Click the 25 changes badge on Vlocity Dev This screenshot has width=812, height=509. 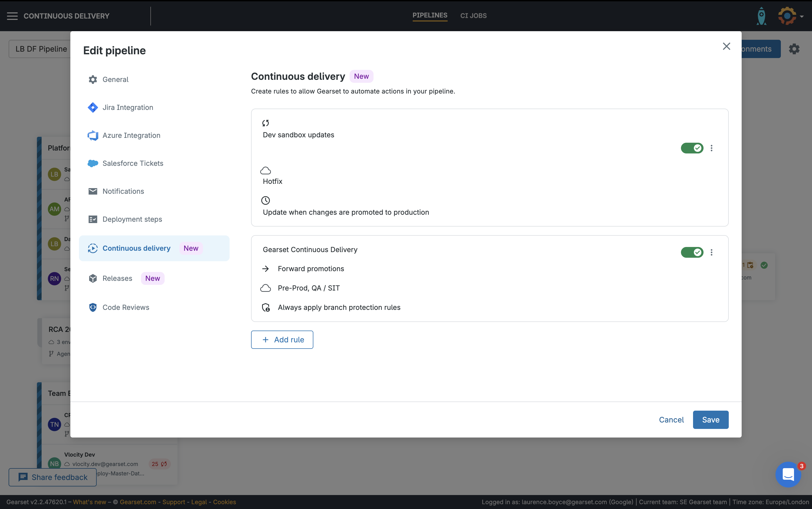click(160, 464)
